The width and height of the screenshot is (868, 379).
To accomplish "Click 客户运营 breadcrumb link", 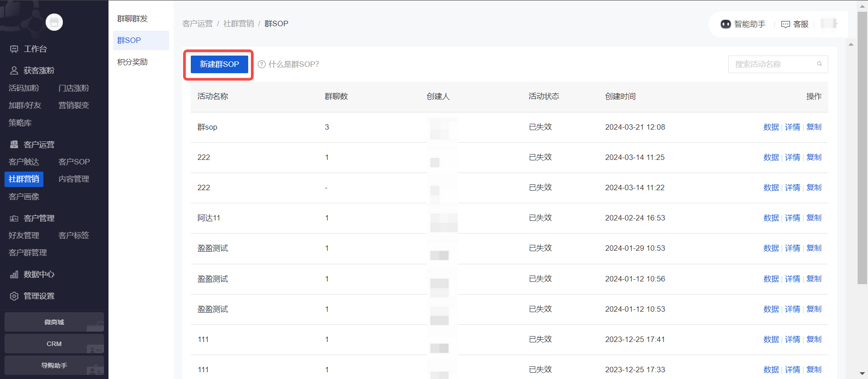I will pyautogui.click(x=198, y=23).
